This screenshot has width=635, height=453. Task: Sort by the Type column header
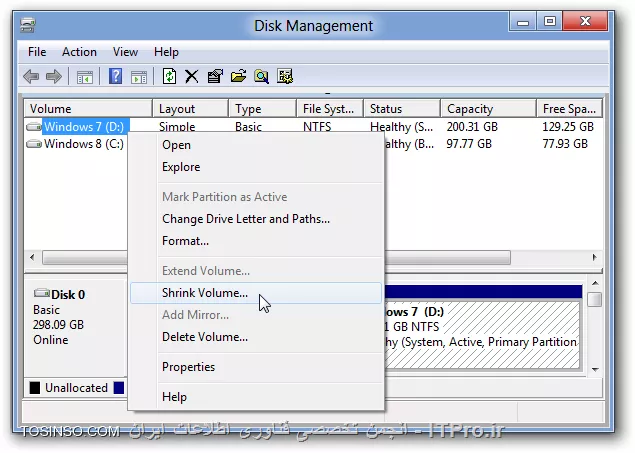coord(262,108)
